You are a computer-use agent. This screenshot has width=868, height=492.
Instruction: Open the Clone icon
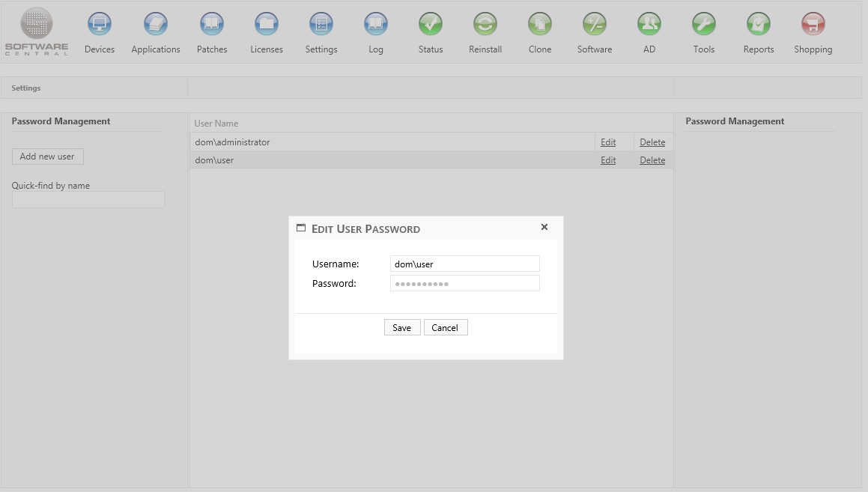pyautogui.click(x=540, y=24)
